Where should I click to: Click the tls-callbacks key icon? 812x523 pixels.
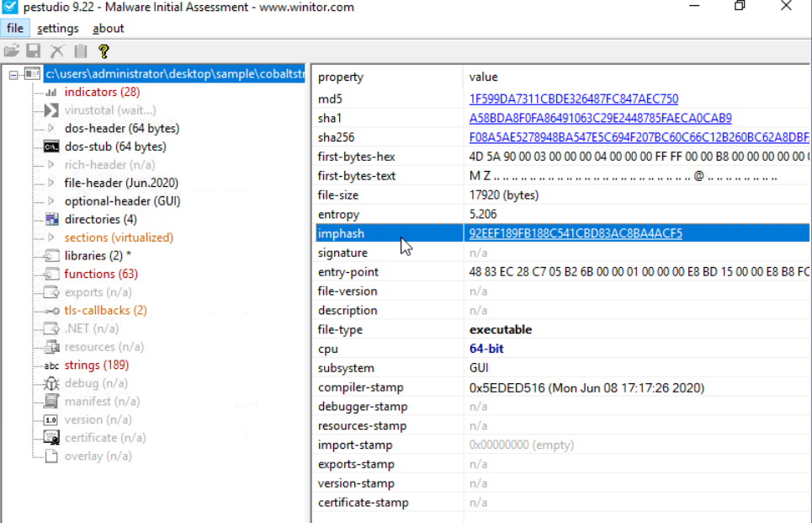point(51,311)
